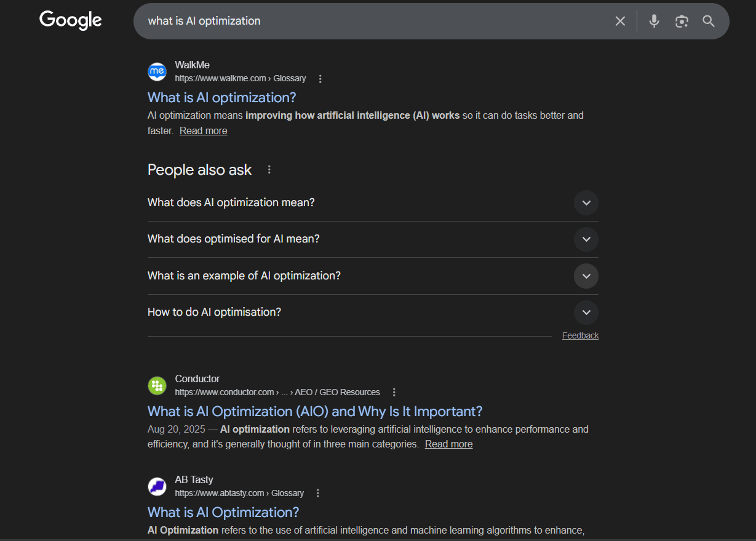This screenshot has width=756, height=541.
Task: Clear the search query with the X icon
Action: pyautogui.click(x=620, y=21)
